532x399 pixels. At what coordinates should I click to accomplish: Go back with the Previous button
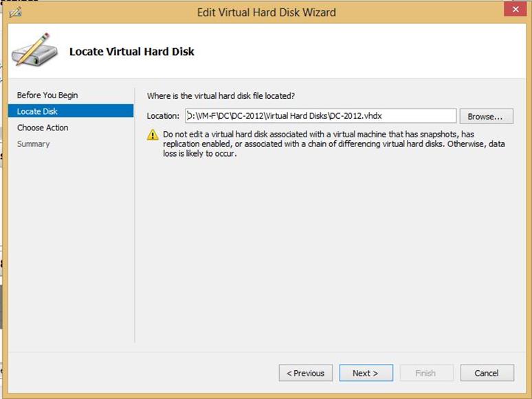click(306, 373)
